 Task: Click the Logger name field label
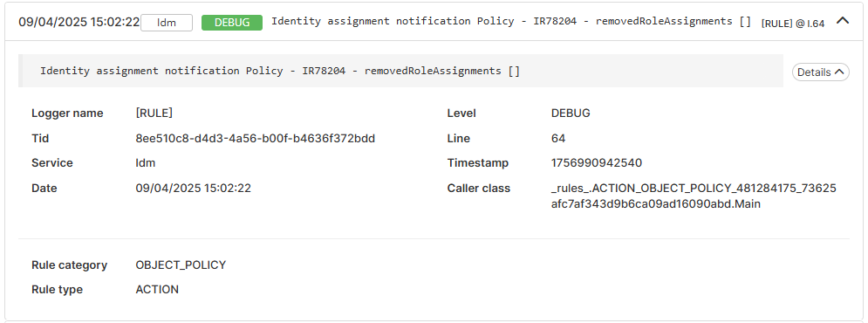[x=67, y=113]
